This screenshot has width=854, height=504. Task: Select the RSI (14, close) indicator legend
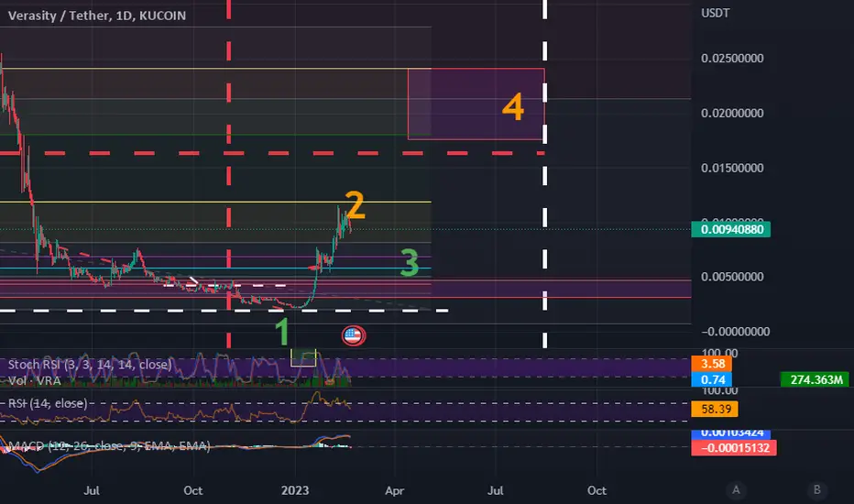click(48, 403)
